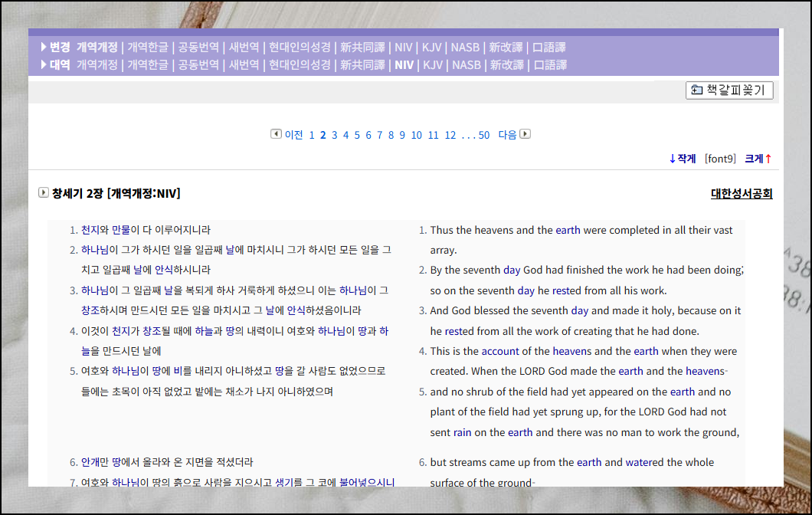
Task: Jump to chapter 50 in the pagination
Action: point(483,135)
